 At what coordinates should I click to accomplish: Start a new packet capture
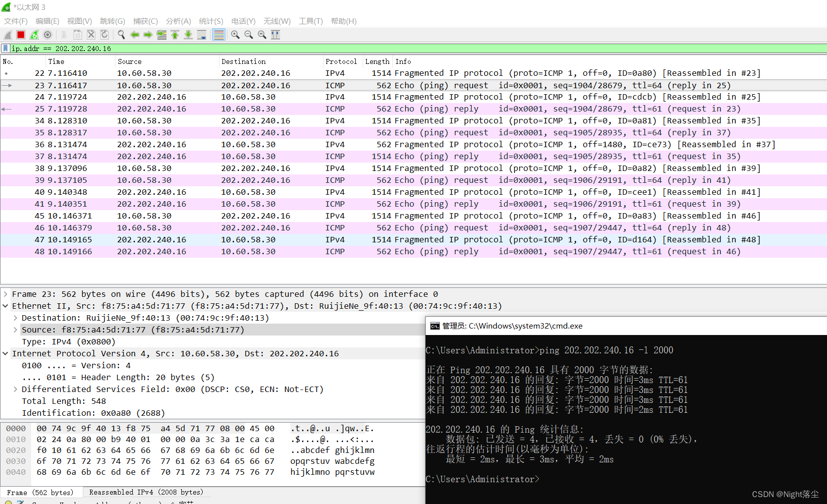click(7, 35)
